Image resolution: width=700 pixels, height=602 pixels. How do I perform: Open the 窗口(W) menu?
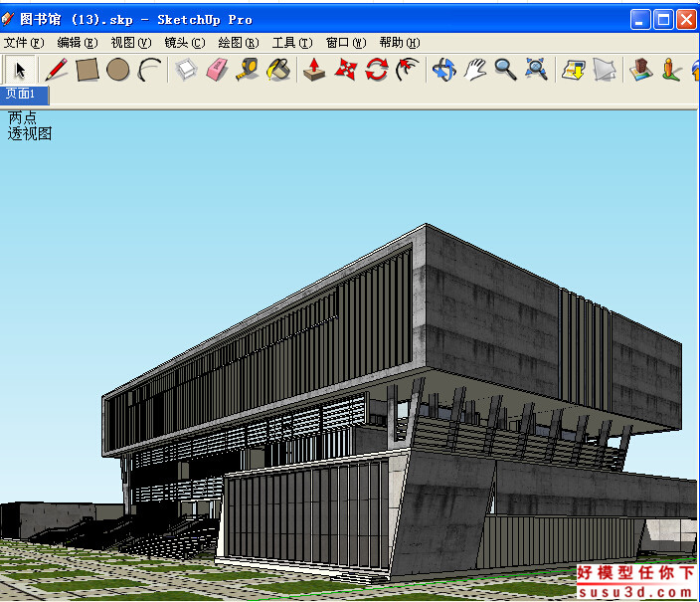coord(346,43)
